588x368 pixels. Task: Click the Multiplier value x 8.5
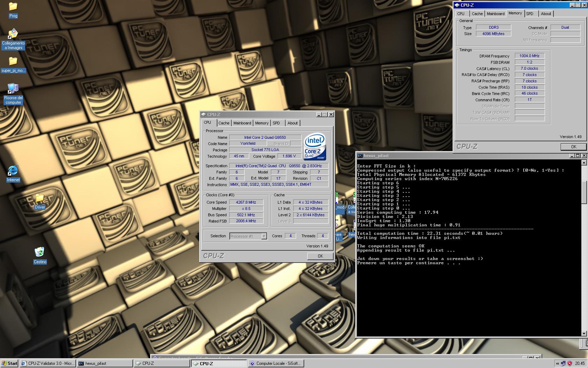click(x=246, y=209)
